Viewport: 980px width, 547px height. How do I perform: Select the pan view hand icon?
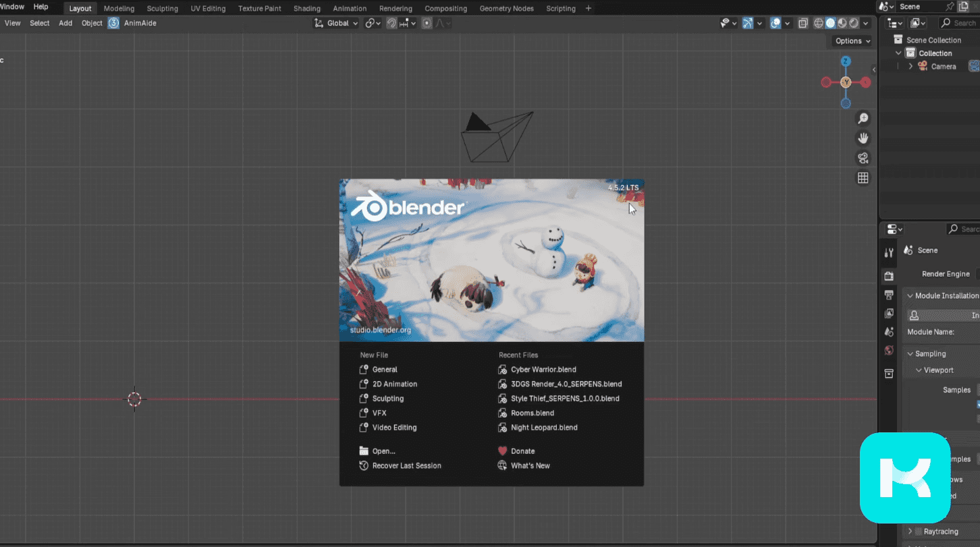tap(863, 138)
